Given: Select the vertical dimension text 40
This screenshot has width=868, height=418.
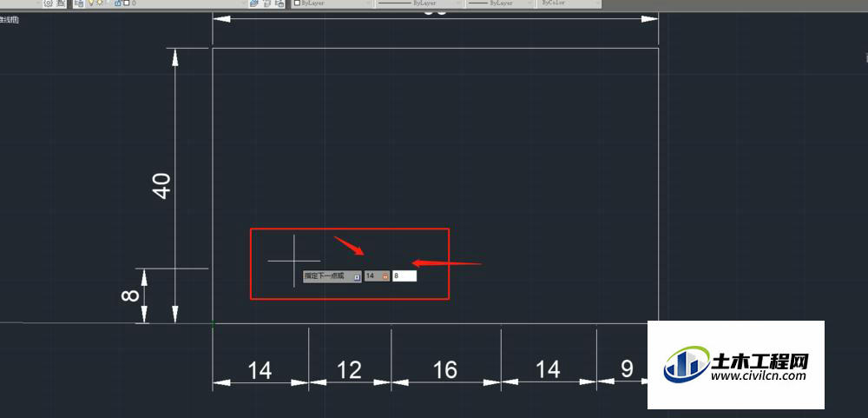Looking at the screenshot, I should [161, 186].
